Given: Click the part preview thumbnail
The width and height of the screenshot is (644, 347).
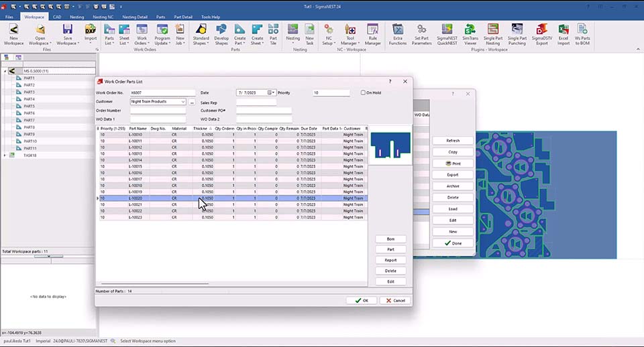Looking at the screenshot, I should (x=390, y=145).
